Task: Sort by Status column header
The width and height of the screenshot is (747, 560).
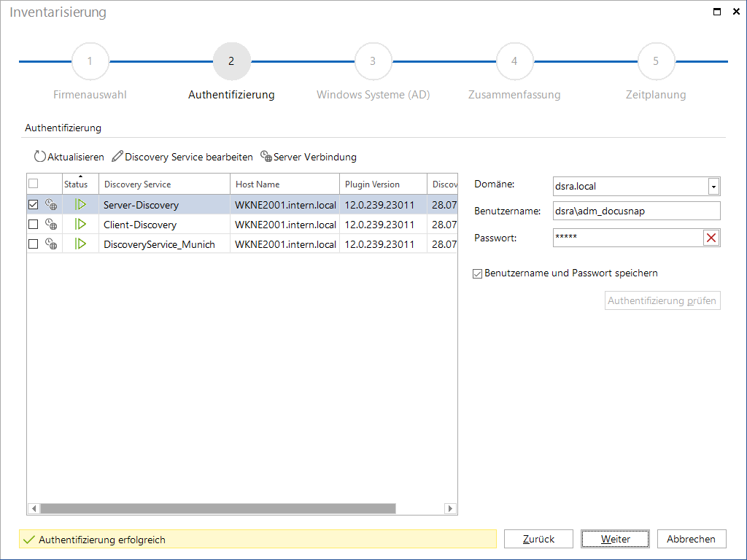Action: point(80,184)
